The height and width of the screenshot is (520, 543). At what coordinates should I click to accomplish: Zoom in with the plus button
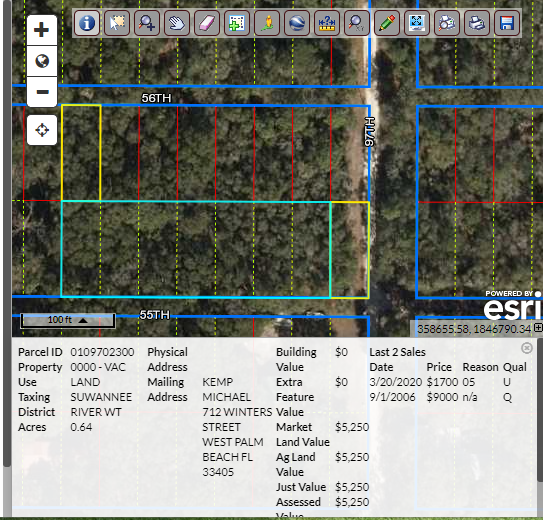[42, 30]
